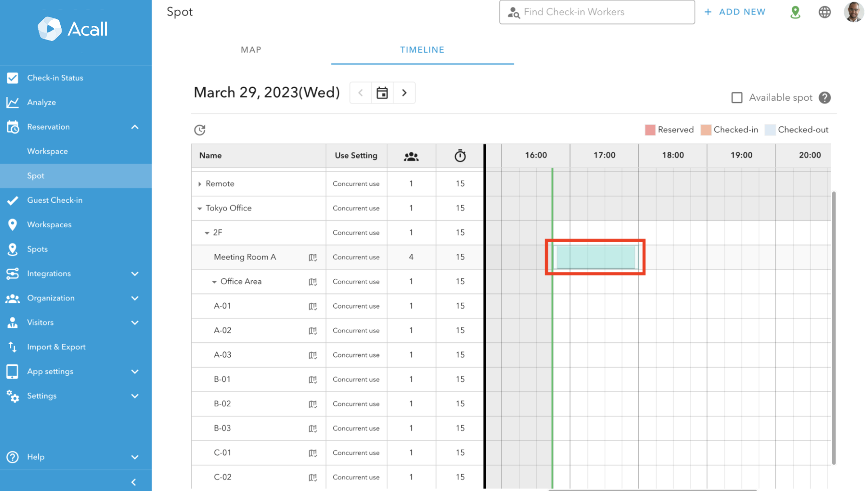Viewport: 868px width, 491px height.
Task: Open the Check-in Status sidebar icon
Action: tap(13, 78)
